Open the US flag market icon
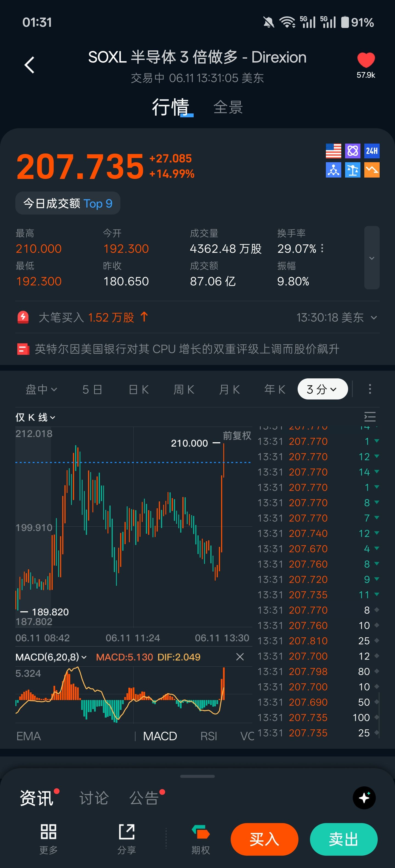This screenshot has height=868, width=395. (x=333, y=151)
